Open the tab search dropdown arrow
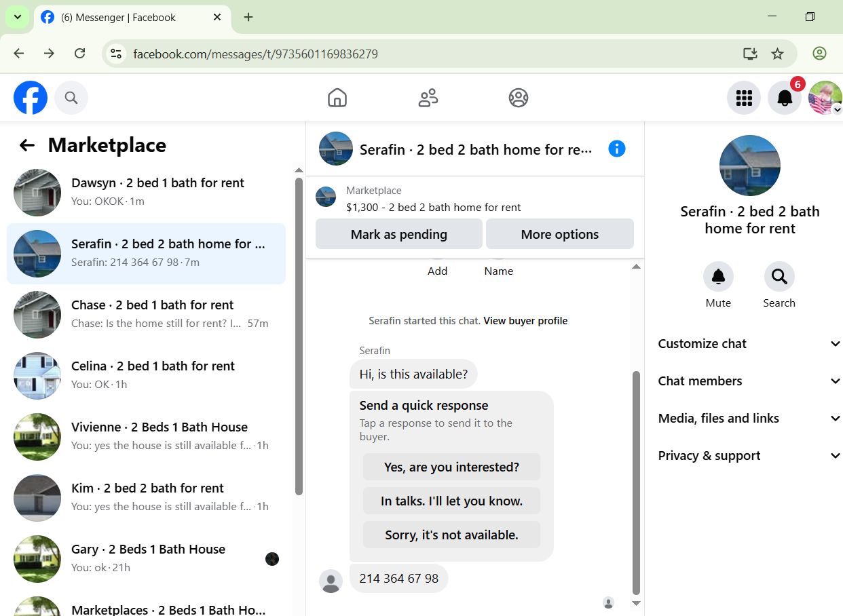This screenshot has height=616, width=843. (x=18, y=18)
